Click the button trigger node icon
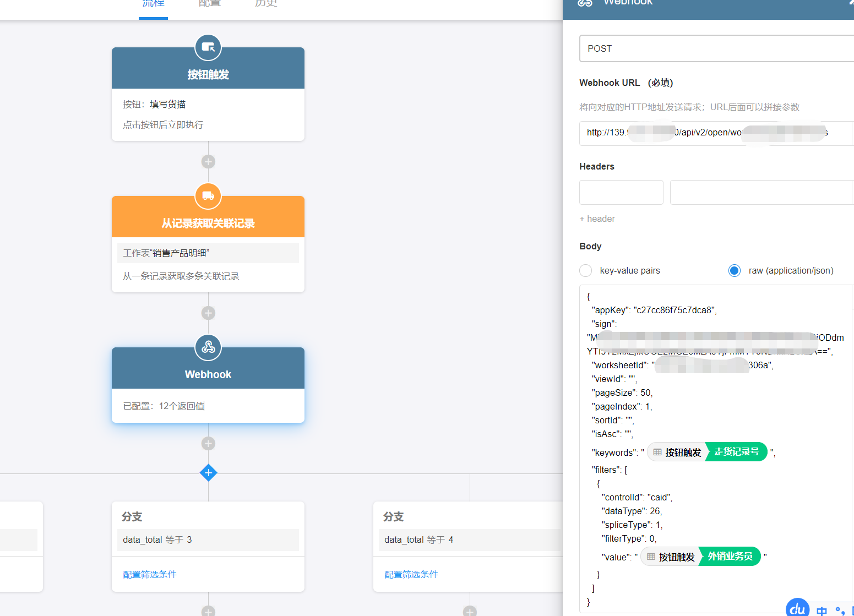The height and width of the screenshot is (616, 854). pos(208,48)
